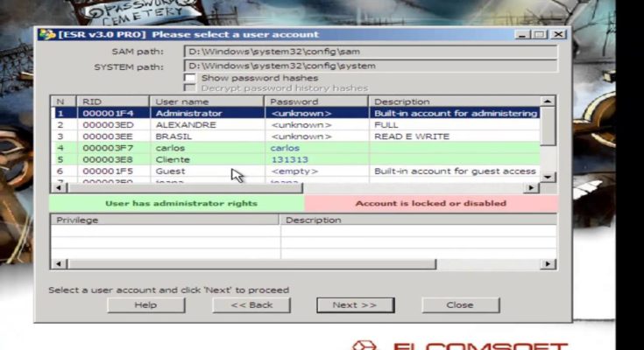Sort by Password column header

pos(316,101)
